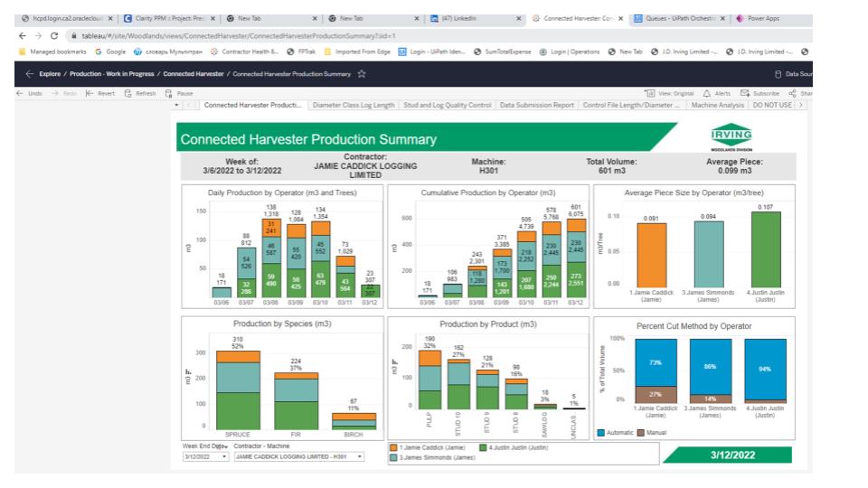Click Jamie Caddick's orange average piece size bar
Viewport: 868px width, 488px height.
652,255
